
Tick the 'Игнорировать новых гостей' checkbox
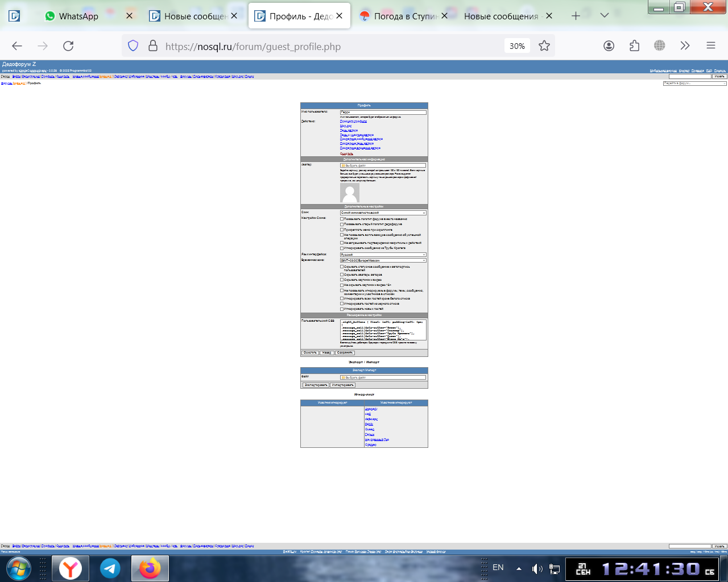pos(342,309)
